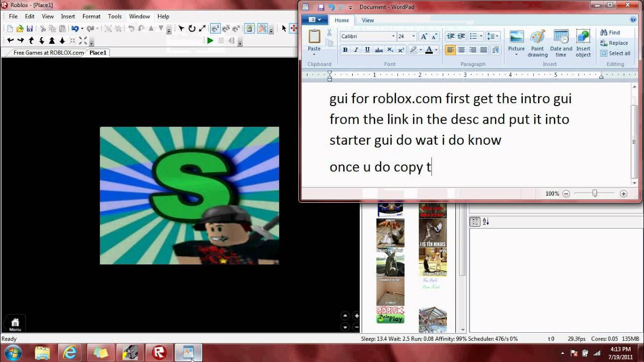The width and height of the screenshot is (644, 362).
Task: Click in WordPad text after 'once u do copy t'
Action: (x=432, y=167)
